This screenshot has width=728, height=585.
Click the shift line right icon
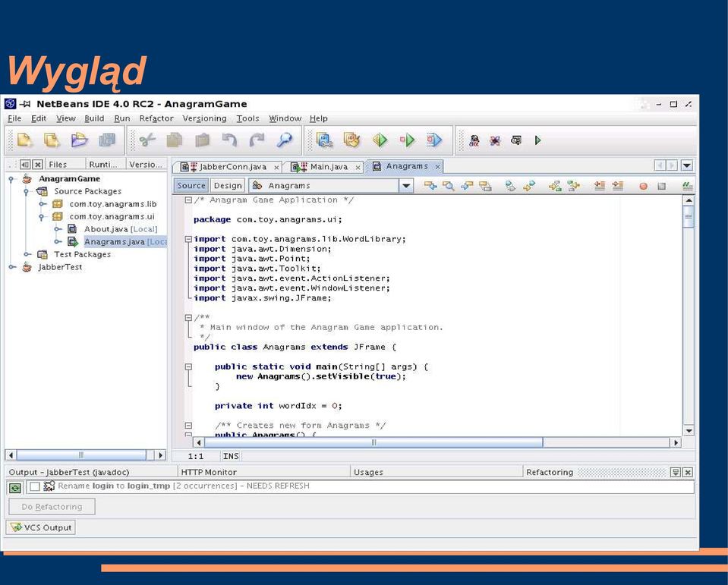(617, 186)
